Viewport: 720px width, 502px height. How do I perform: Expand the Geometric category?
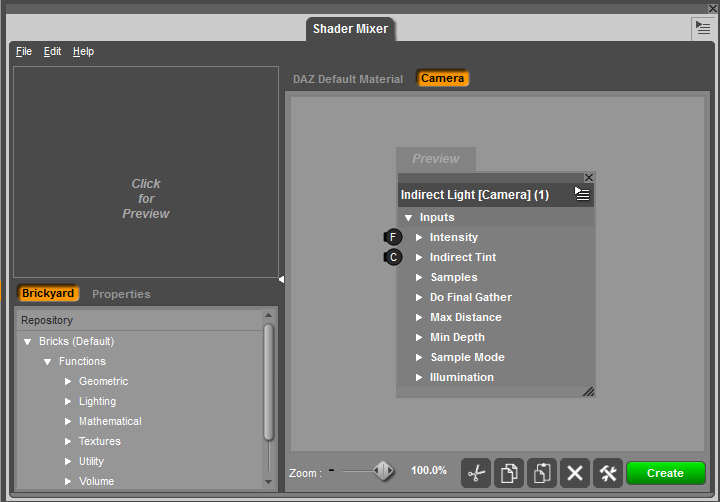[x=68, y=381]
